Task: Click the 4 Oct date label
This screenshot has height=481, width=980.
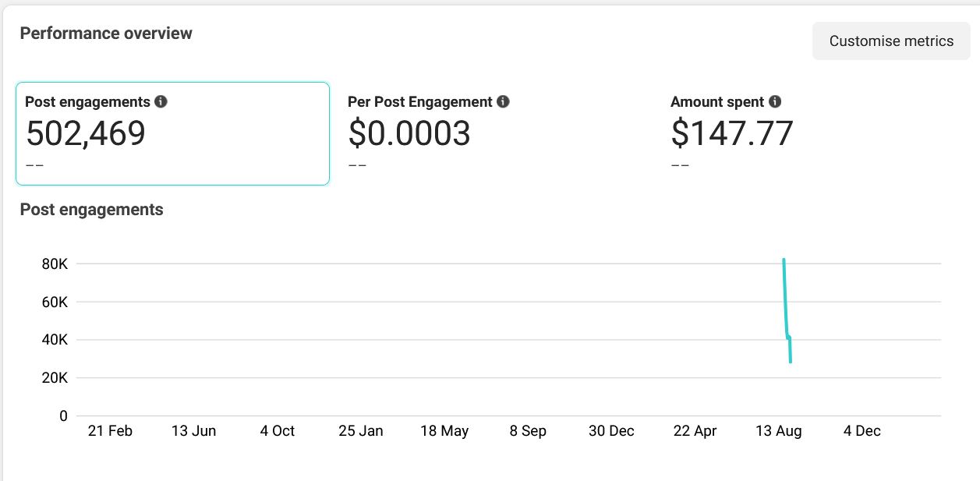Action: pos(278,431)
